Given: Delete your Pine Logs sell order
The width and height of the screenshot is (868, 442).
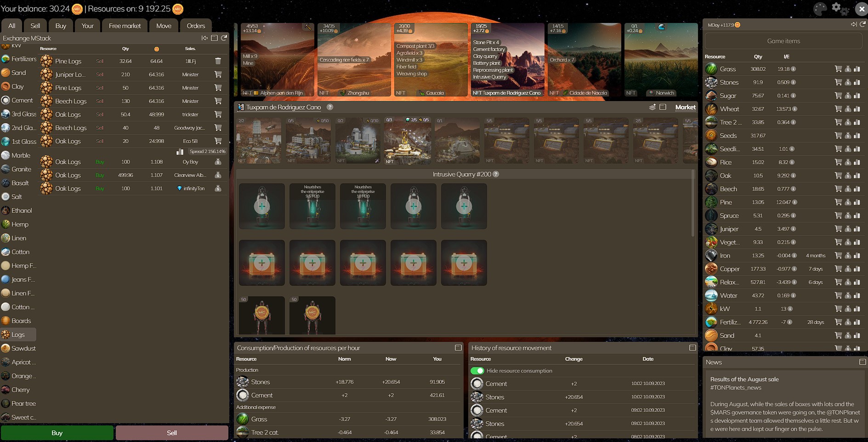Looking at the screenshot, I should [x=218, y=61].
